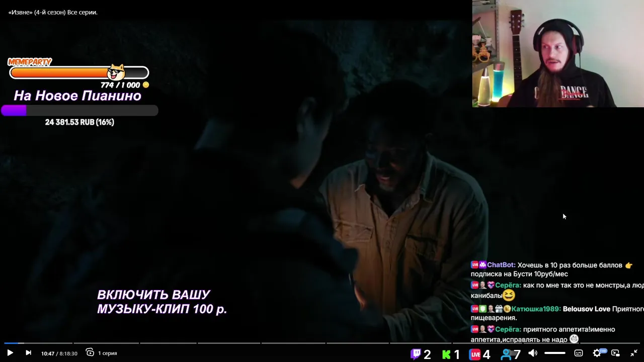
Task: Click the Катюшка1989 username in chat
Action: click(x=536, y=309)
